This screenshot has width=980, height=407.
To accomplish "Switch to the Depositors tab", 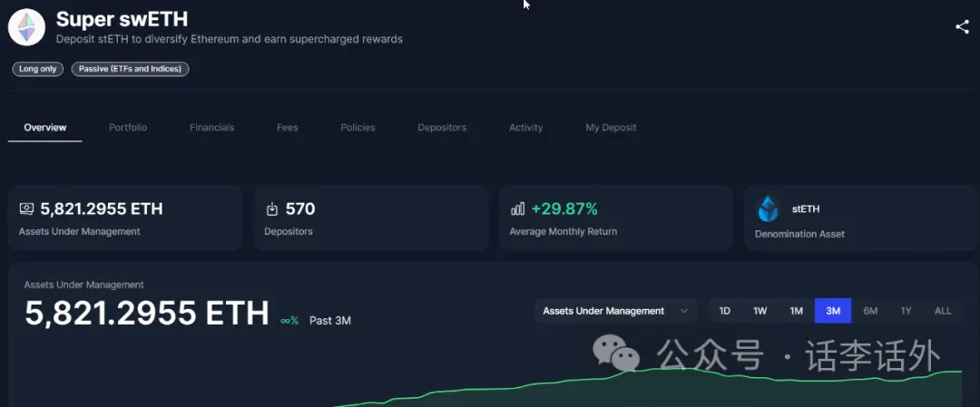I will click(x=442, y=127).
